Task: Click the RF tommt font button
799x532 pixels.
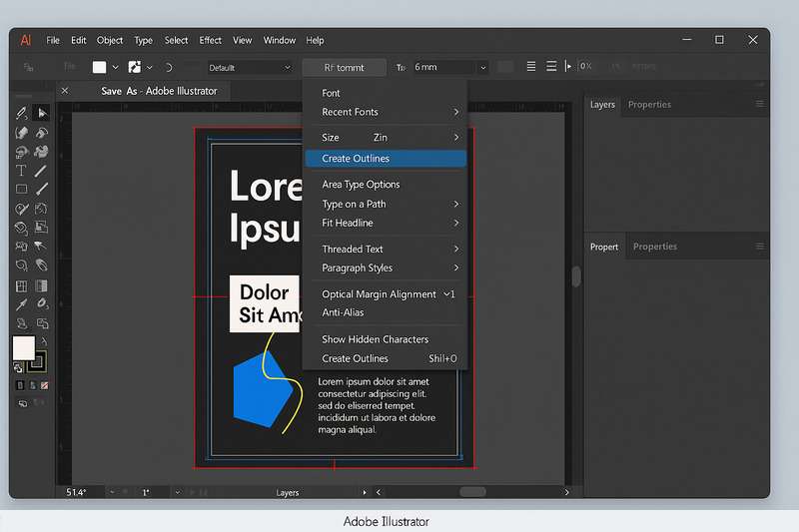Action: 344,68
